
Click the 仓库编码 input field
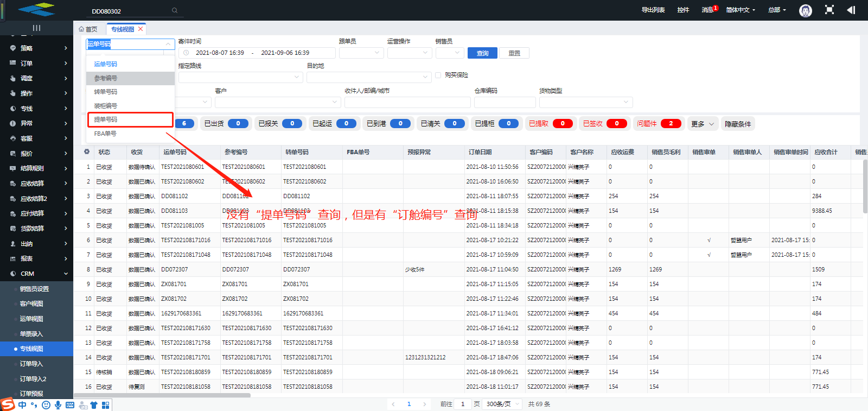pos(505,102)
